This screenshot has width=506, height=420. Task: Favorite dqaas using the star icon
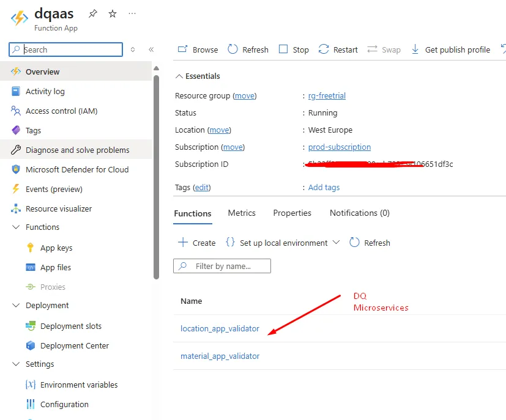point(112,12)
